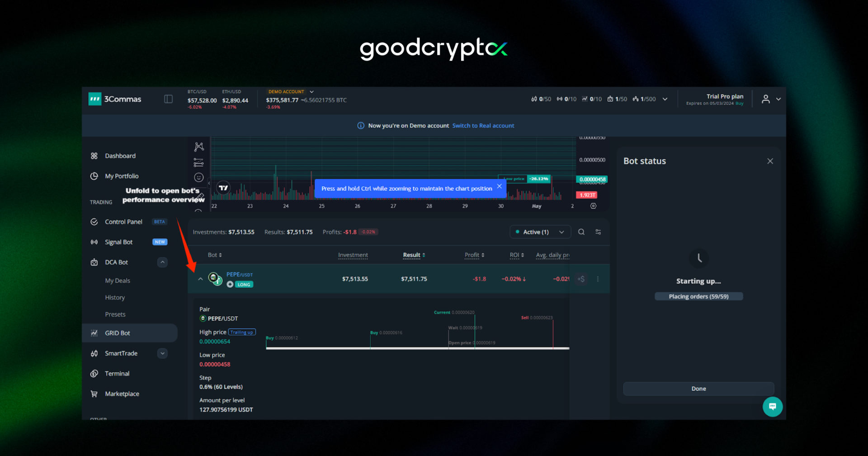Click the add funds icon on PEPE/USDT row
This screenshot has height=456, width=868.
[581, 279]
